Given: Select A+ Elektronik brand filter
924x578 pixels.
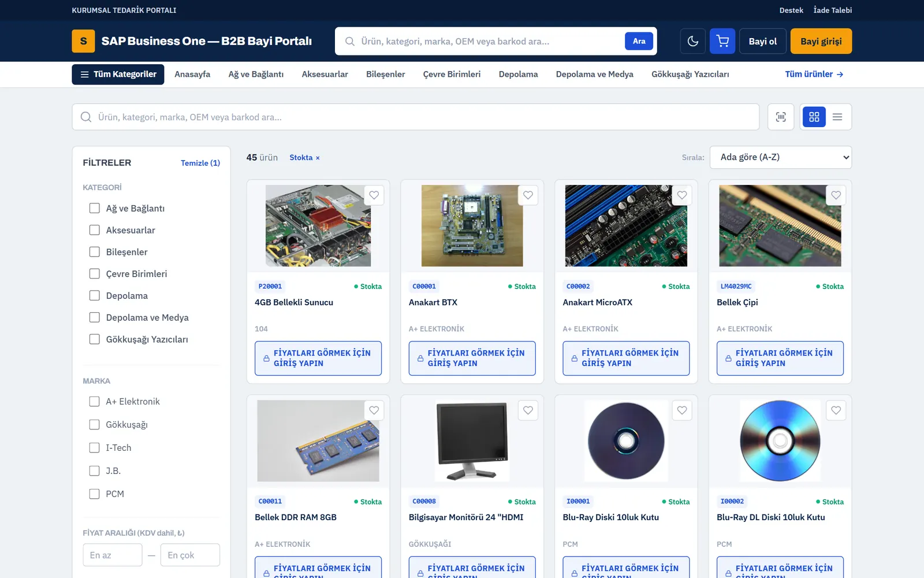Looking at the screenshot, I should click(95, 401).
